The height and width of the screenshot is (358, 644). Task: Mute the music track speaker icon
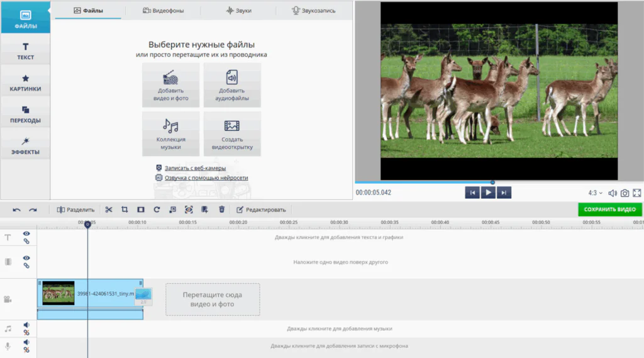tap(26, 325)
